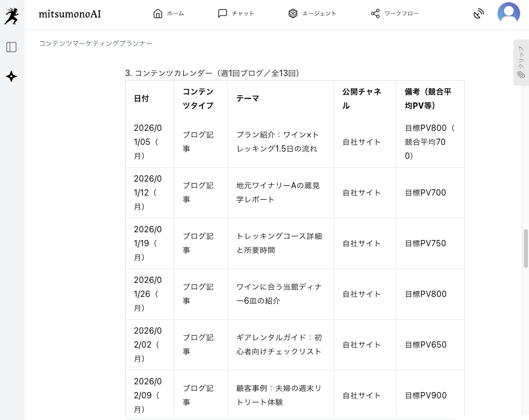The image size is (529, 420).
Task: Click the house icon in navigation
Action: click(158, 13)
